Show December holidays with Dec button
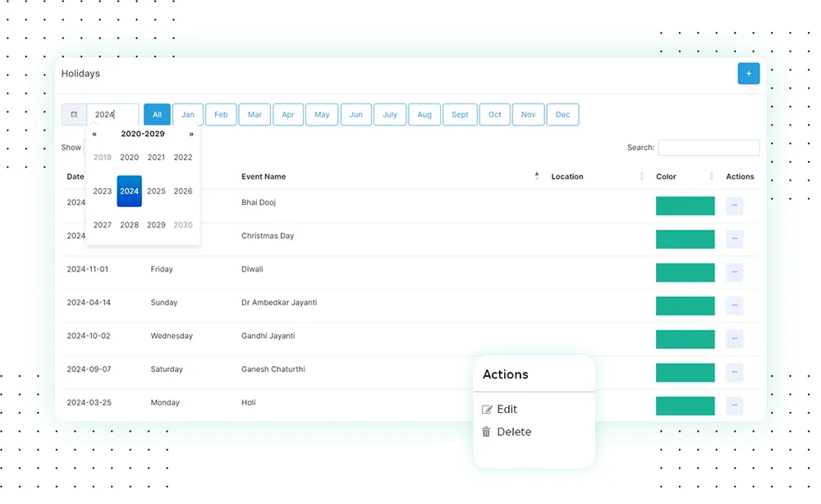 562,115
